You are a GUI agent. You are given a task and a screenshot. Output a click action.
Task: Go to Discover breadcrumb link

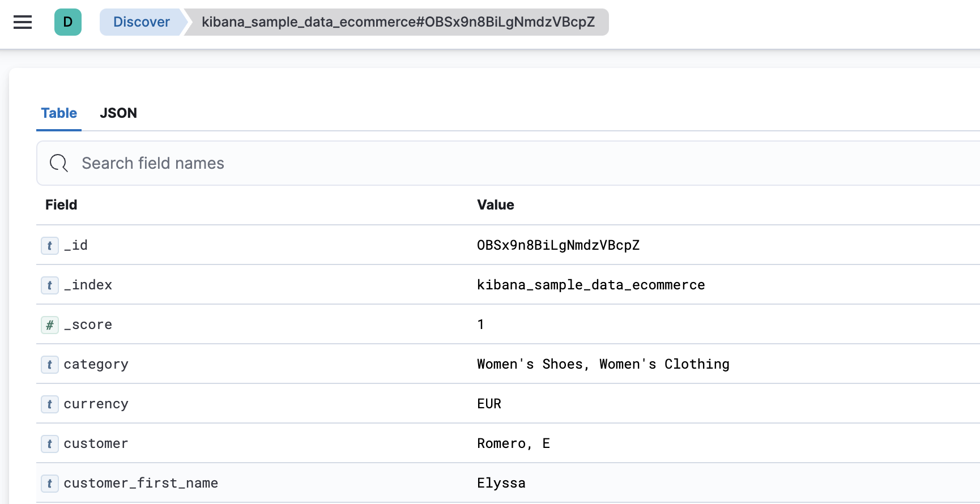coord(142,22)
